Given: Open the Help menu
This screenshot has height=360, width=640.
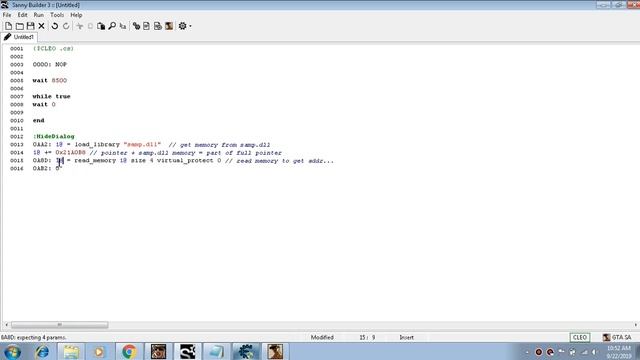Looking at the screenshot, I should pyautogui.click(x=76, y=15).
